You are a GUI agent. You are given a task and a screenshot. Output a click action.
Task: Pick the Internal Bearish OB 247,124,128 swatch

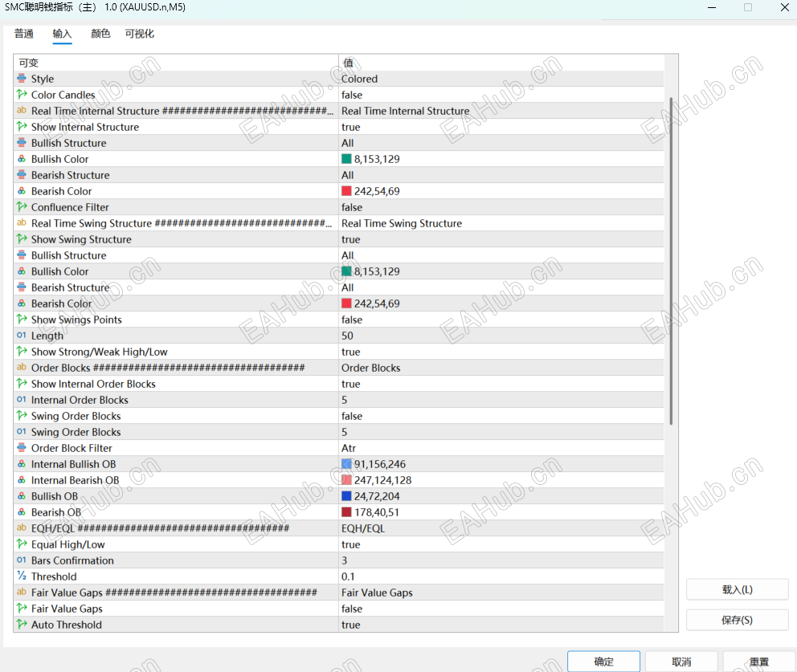click(346, 480)
